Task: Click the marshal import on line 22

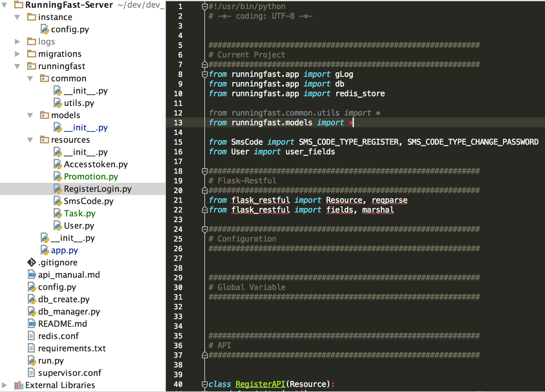Action: [378, 210]
